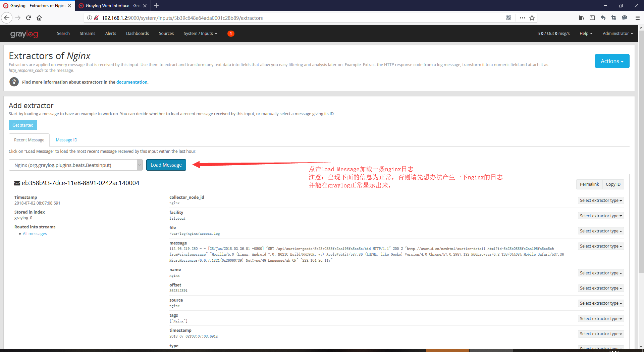Click the /var/log/nginx/access.log file value
644x352 pixels.
pyautogui.click(x=195, y=234)
